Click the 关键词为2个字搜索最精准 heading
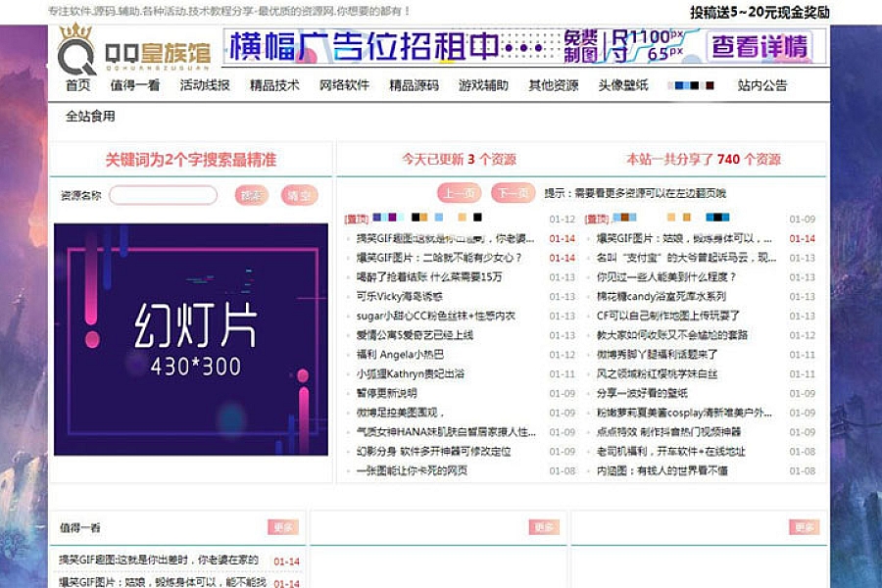 [191, 160]
